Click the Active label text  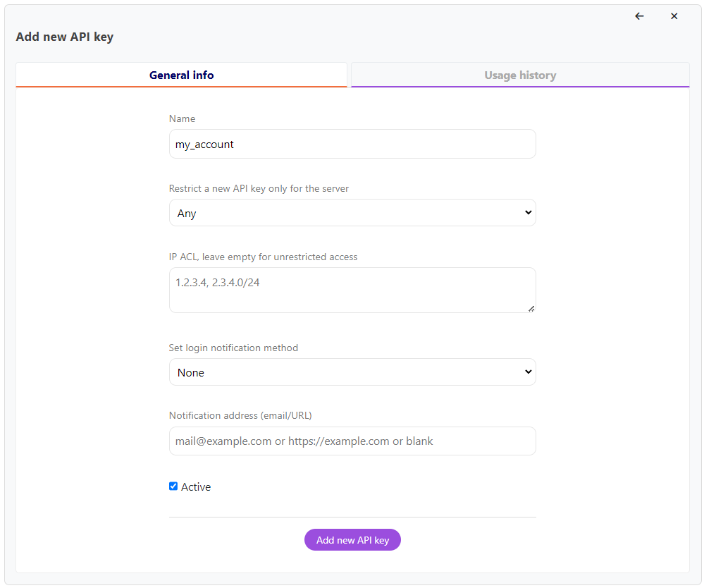[x=195, y=486]
